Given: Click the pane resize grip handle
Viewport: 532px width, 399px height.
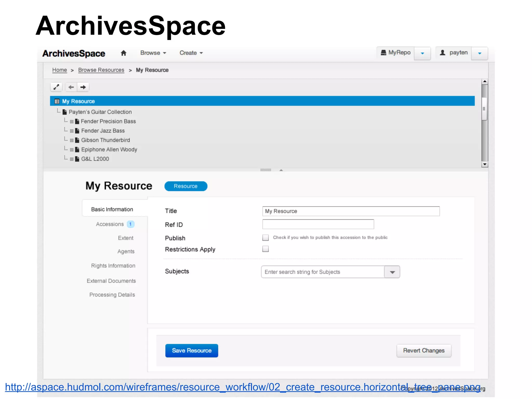Looking at the screenshot, I should 266,170.
